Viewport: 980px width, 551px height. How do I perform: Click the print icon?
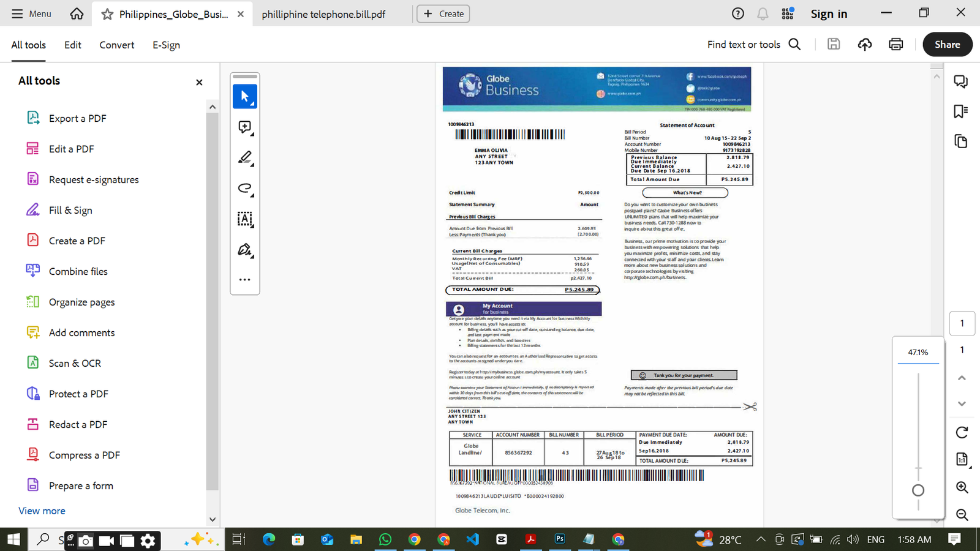pos(895,44)
